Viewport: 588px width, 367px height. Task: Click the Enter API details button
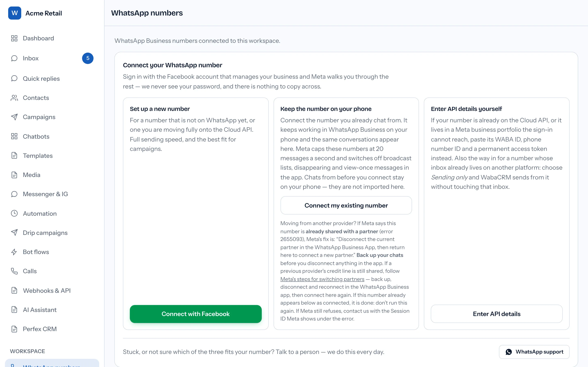click(497, 314)
